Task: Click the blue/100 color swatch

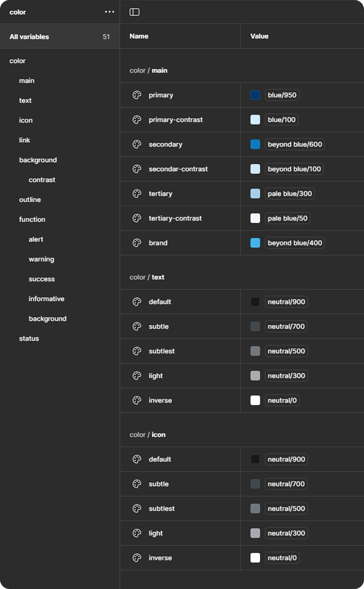Action: (255, 120)
